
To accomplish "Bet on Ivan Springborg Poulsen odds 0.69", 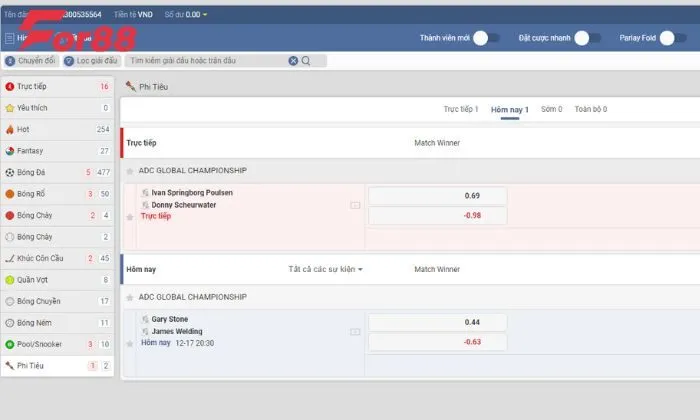I will pos(438,196).
